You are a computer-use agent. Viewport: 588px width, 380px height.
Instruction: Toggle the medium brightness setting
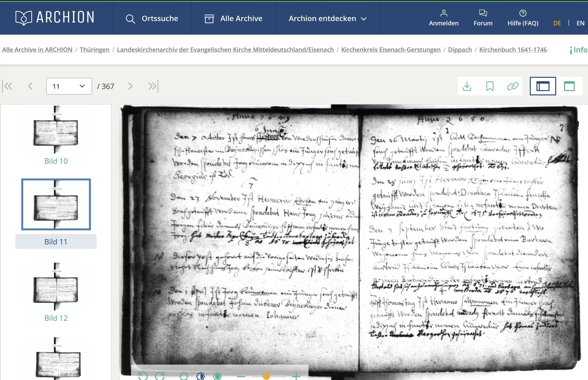[201, 376]
